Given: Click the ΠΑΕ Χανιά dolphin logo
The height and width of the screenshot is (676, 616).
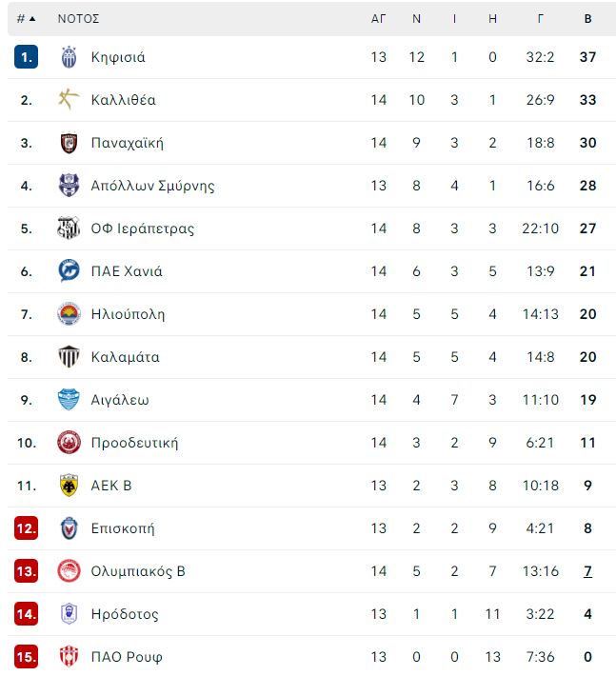Looking at the screenshot, I should point(69,270).
